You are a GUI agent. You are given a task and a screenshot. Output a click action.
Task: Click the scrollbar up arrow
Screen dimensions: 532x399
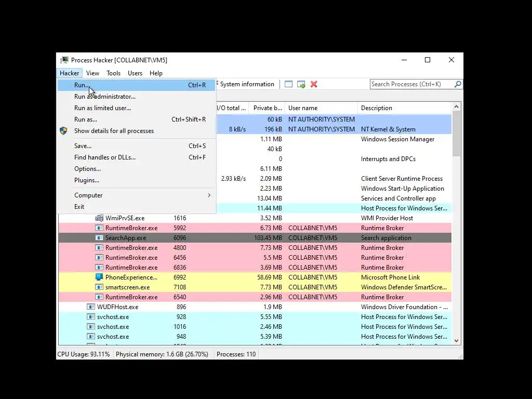(456, 107)
